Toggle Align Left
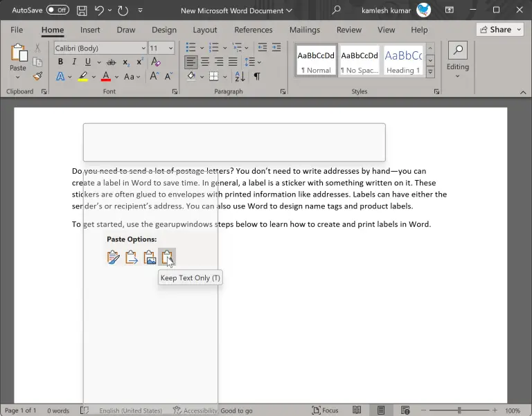This screenshot has height=416, width=532. pos(191,62)
